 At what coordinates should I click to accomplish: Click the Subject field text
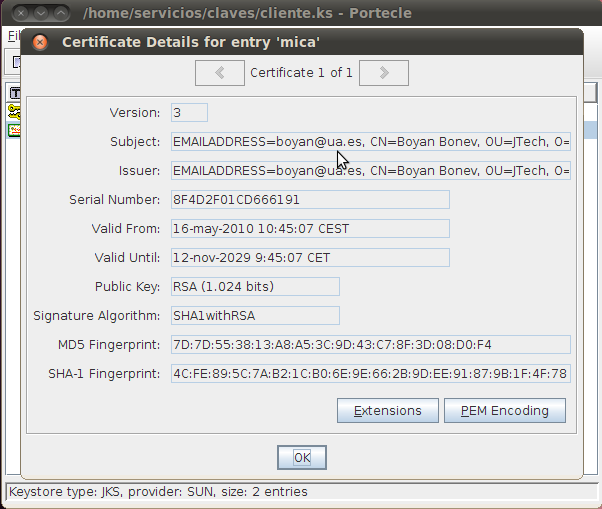371,142
